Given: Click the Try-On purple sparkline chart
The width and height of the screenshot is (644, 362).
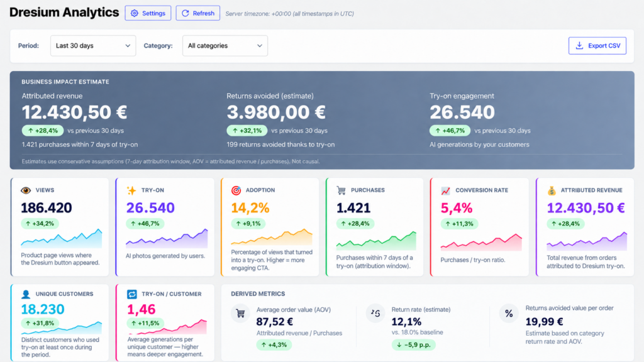Looking at the screenshot, I should point(167,238).
